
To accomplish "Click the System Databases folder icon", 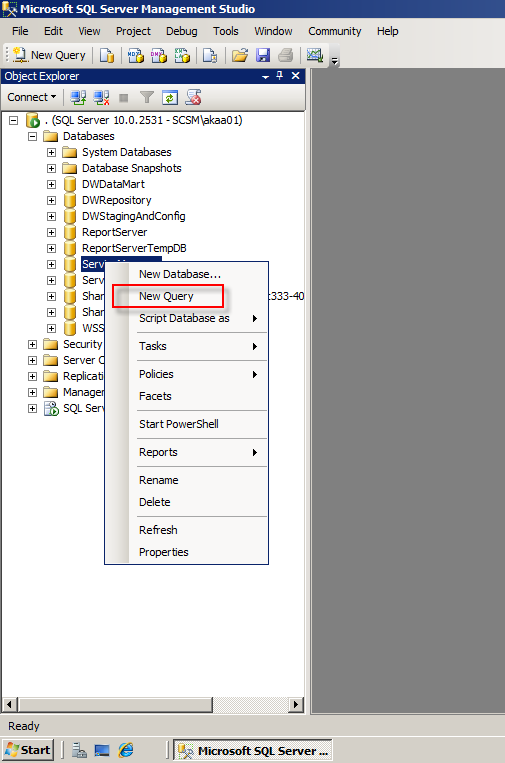I will click(x=70, y=153).
